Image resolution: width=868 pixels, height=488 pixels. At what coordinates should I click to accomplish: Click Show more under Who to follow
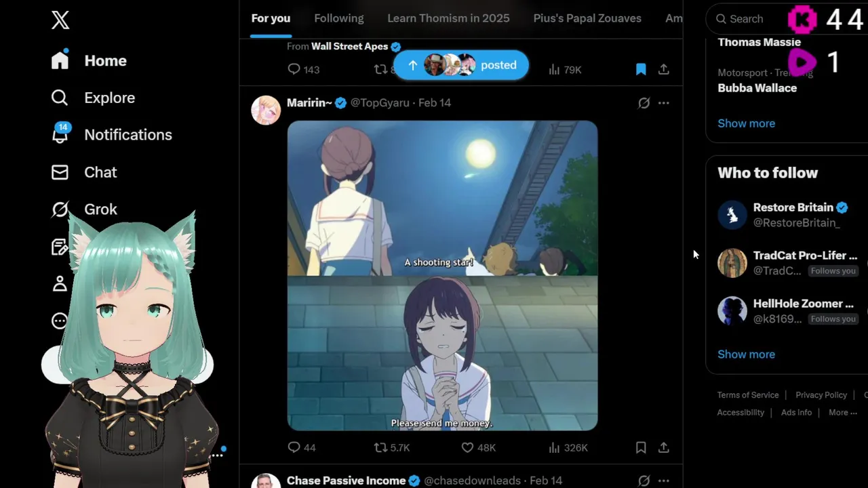[746, 354]
